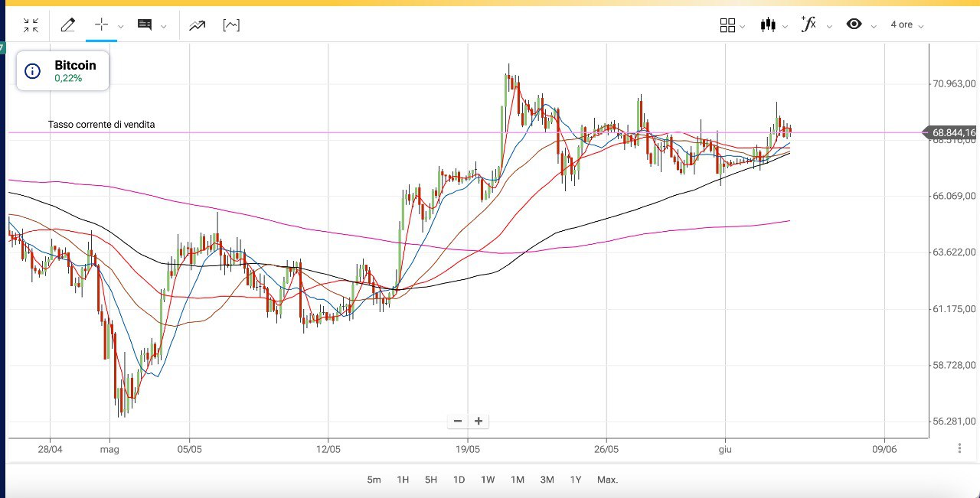This screenshot has height=498, width=980.
Task: Click the Bitcoin info circle icon
Action: 32,71
